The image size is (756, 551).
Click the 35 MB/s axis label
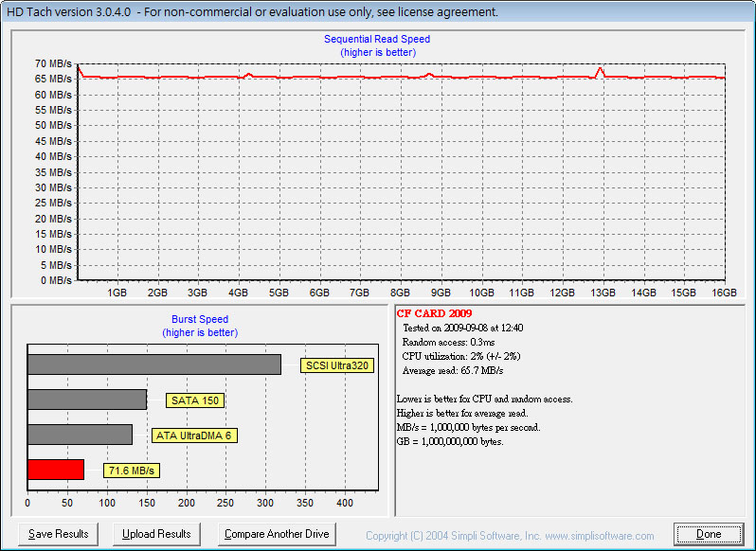pos(53,172)
